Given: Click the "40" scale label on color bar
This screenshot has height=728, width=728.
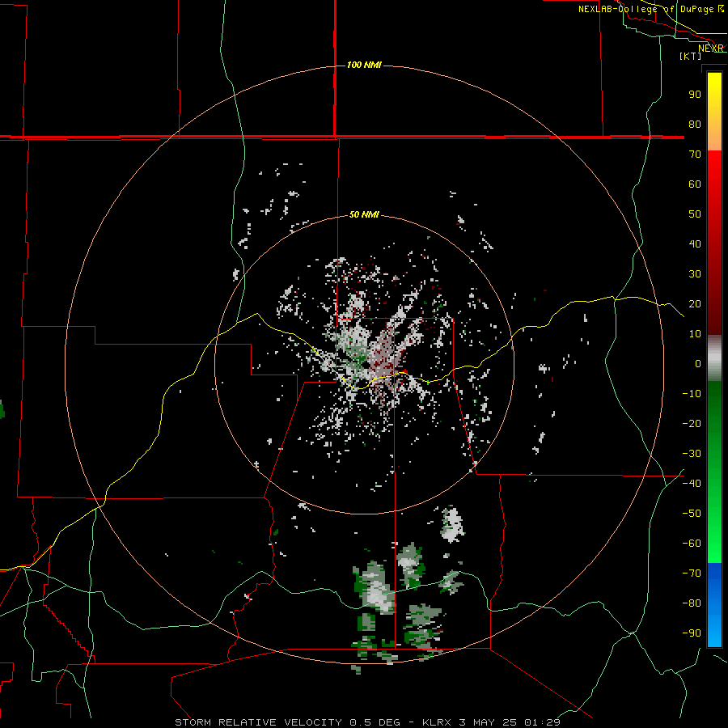Looking at the screenshot, I should point(695,243).
